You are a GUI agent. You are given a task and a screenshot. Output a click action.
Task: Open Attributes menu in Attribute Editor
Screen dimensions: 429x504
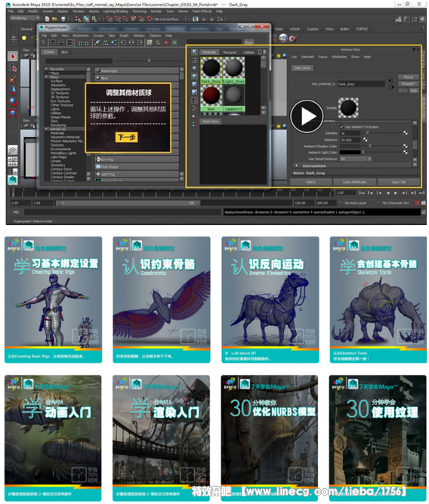click(x=339, y=57)
